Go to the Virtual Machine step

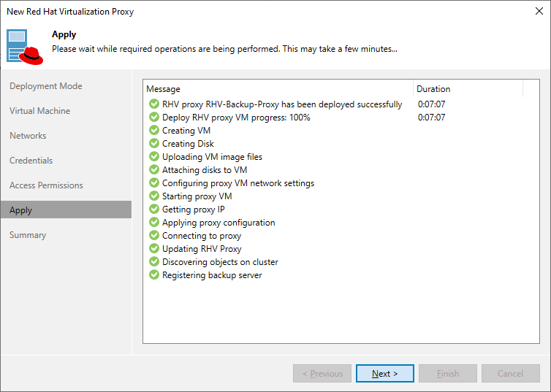pyautogui.click(x=39, y=111)
